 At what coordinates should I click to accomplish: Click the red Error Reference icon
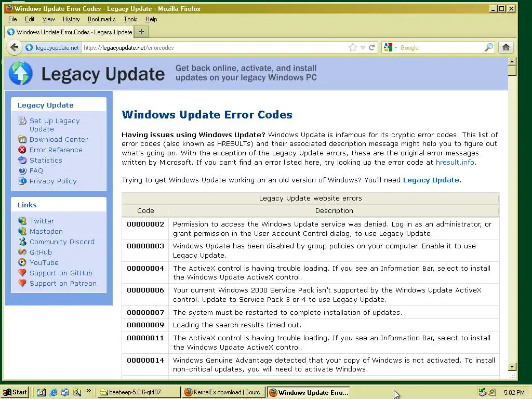tap(22, 150)
